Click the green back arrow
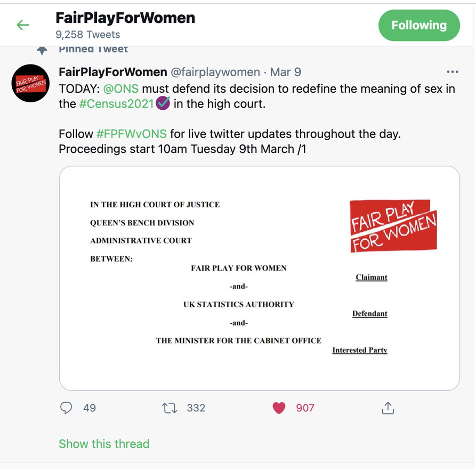Image resolution: width=476 pixels, height=469 pixels. point(23,25)
